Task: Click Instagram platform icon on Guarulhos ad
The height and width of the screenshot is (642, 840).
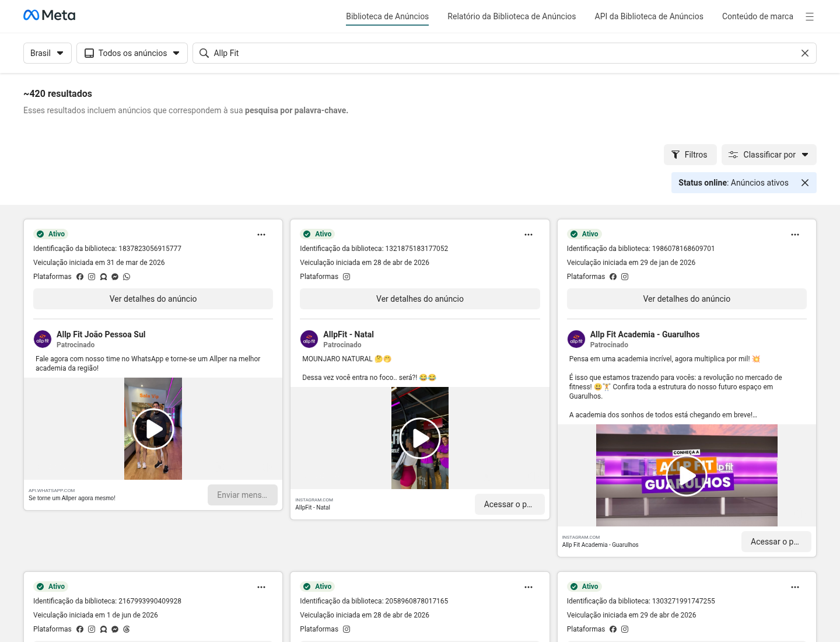Action: (x=625, y=277)
